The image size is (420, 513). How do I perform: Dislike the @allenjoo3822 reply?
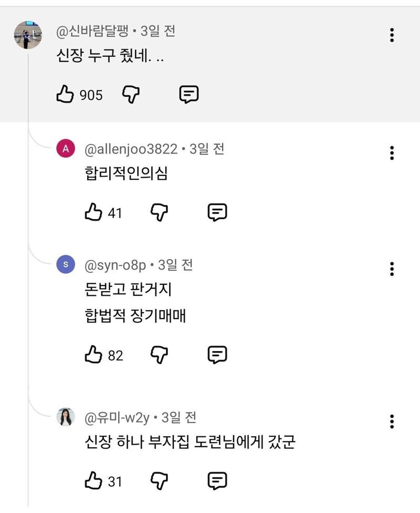tap(159, 212)
